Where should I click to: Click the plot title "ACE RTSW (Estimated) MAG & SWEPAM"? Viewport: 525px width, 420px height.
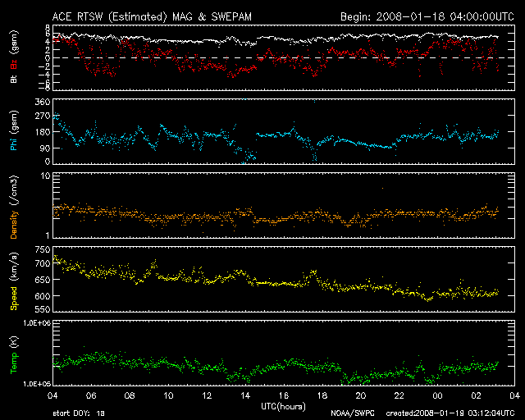pyautogui.click(x=152, y=16)
